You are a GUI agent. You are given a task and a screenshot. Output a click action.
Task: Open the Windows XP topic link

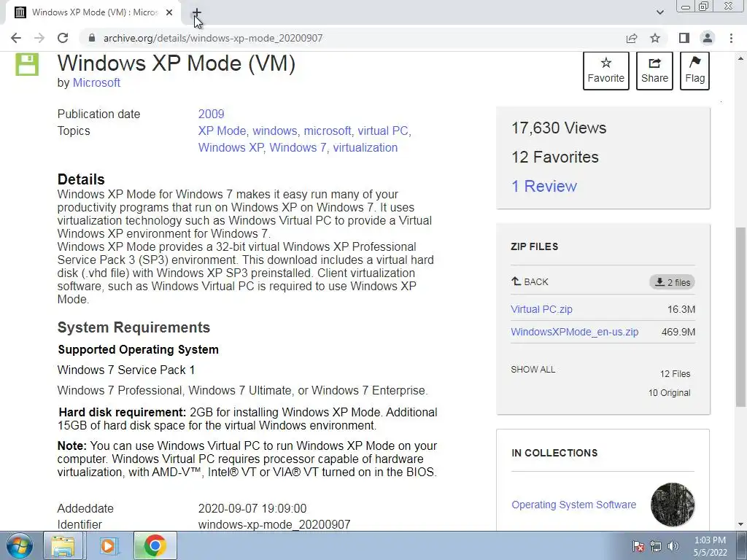coord(231,147)
